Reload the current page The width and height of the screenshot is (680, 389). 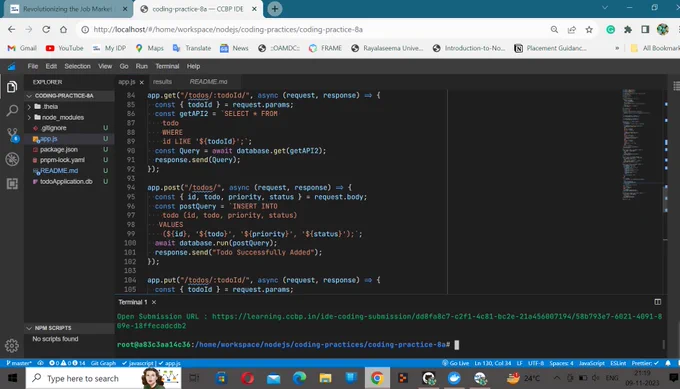point(46,29)
